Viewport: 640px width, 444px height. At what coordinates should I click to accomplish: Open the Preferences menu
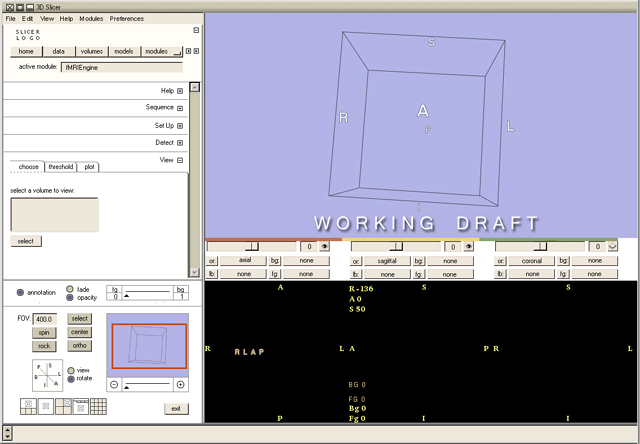coord(126,18)
